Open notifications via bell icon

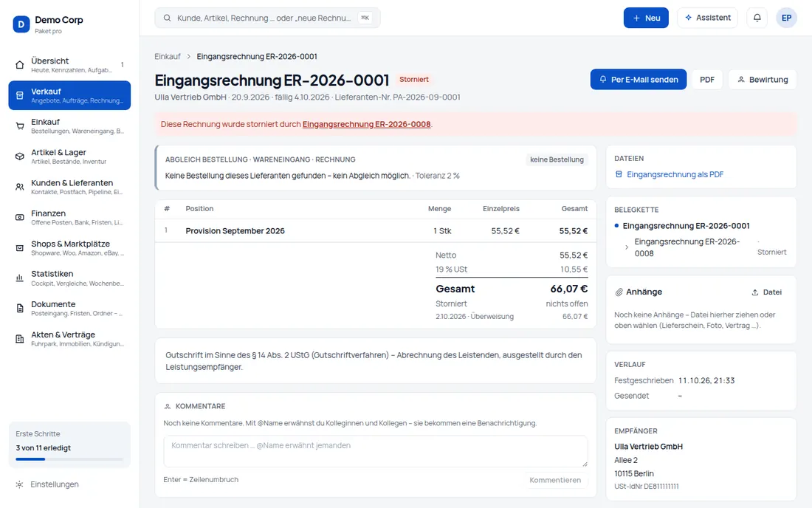tap(757, 18)
